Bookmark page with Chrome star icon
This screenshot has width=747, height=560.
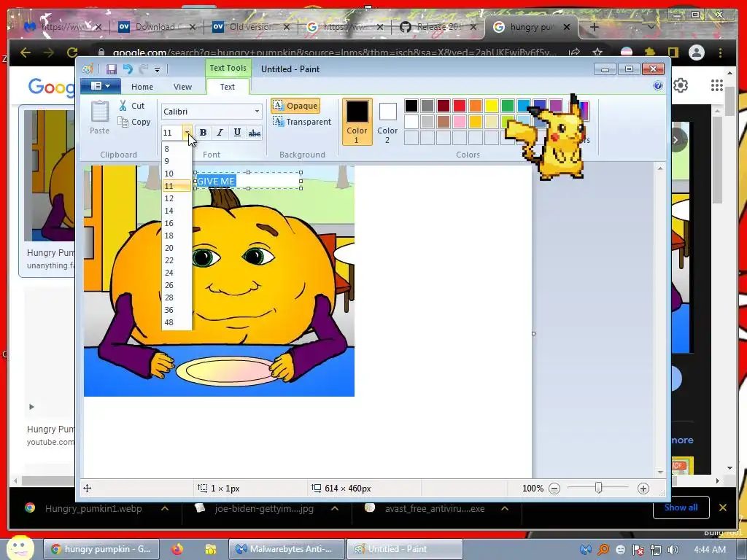pyautogui.click(x=597, y=52)
